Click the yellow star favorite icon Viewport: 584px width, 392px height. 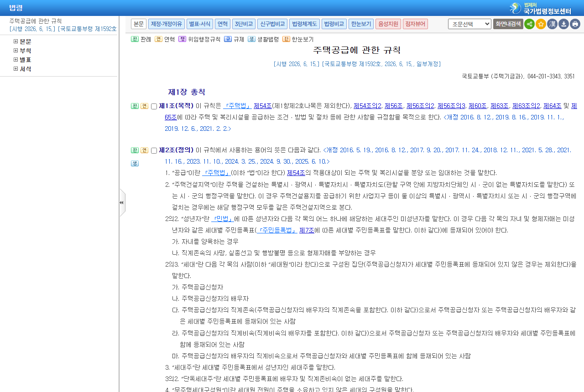tap(541, 24)
